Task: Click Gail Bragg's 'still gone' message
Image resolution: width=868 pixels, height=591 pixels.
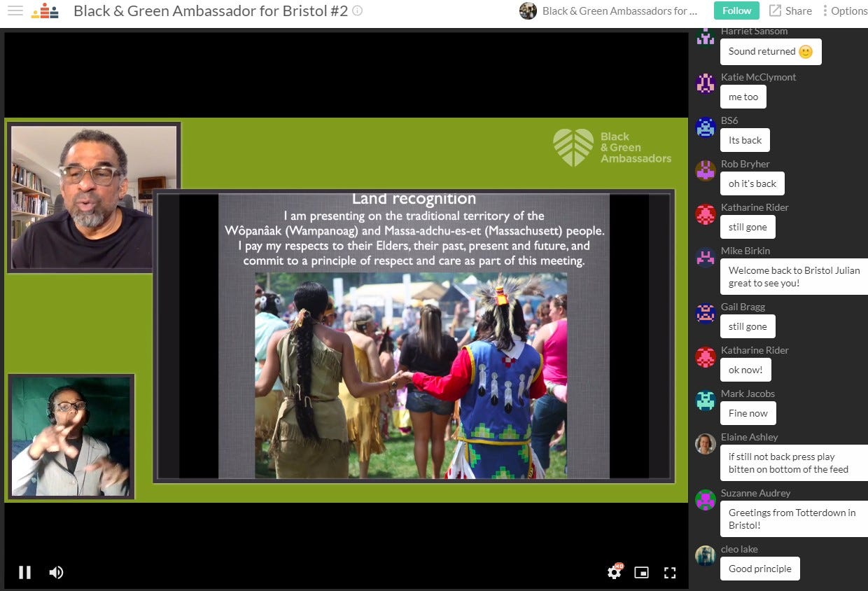Action: click(x=748, y=326)
